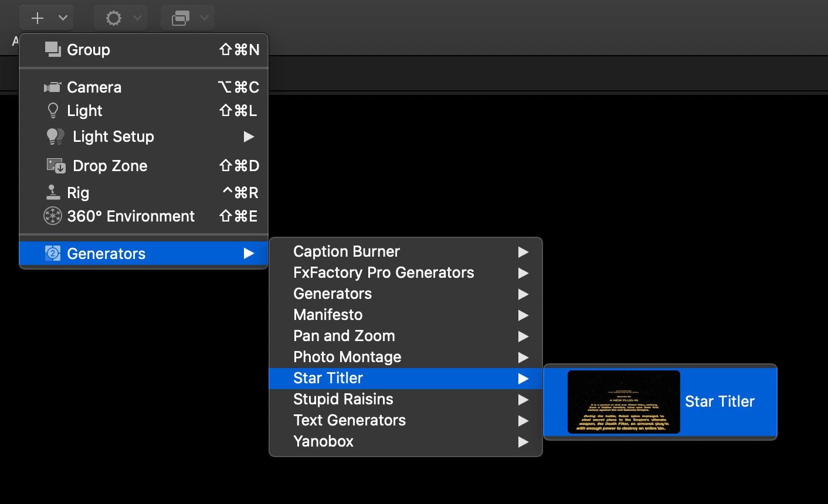Open the chevron next to the overlapping windows icon
The image size is (828, 504).
(x=204, y=18)
